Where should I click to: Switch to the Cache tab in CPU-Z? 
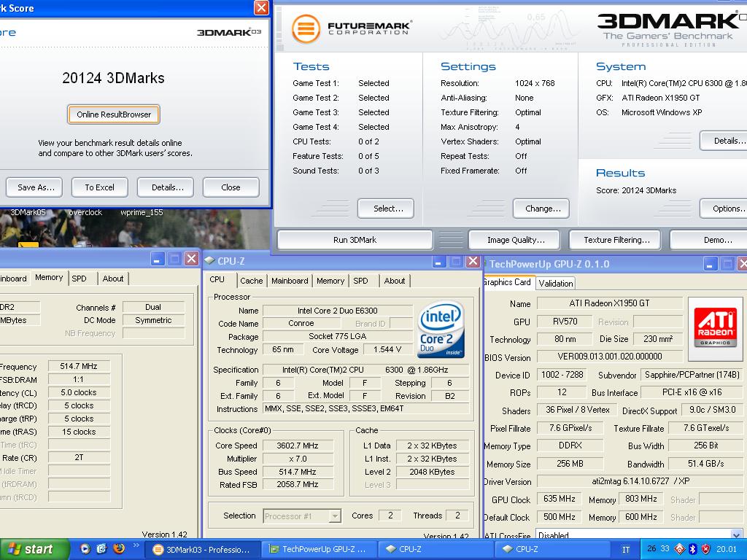click(252, 281)
